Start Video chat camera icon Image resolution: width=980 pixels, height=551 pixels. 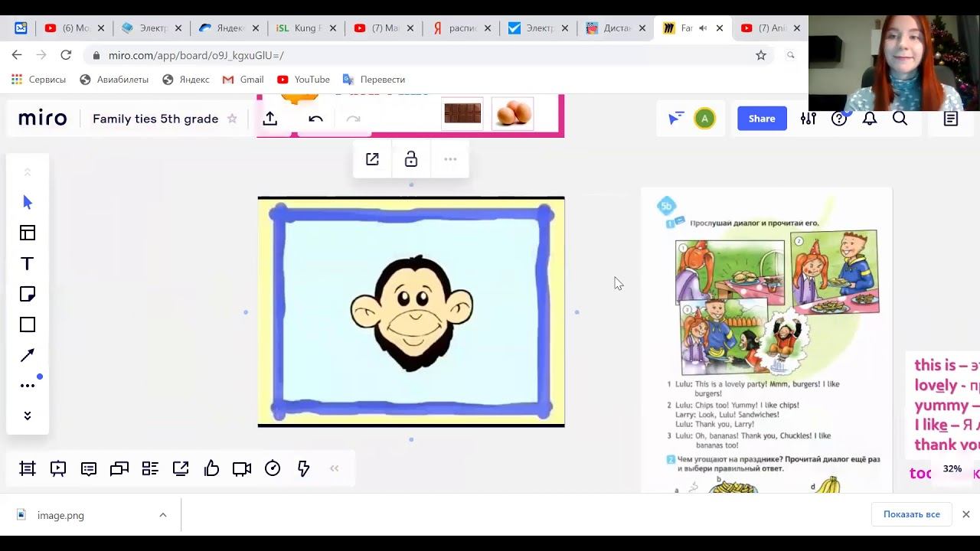242,468
